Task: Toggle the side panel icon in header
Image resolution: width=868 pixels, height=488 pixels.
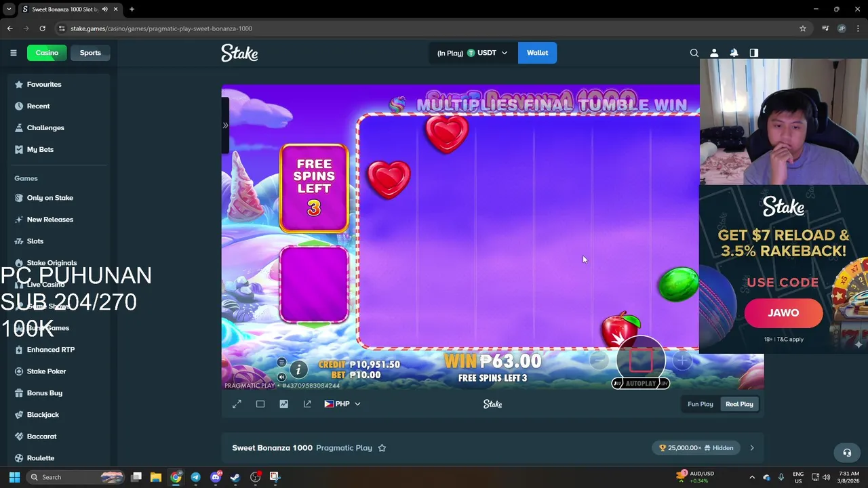Action: tap(753, 53)
